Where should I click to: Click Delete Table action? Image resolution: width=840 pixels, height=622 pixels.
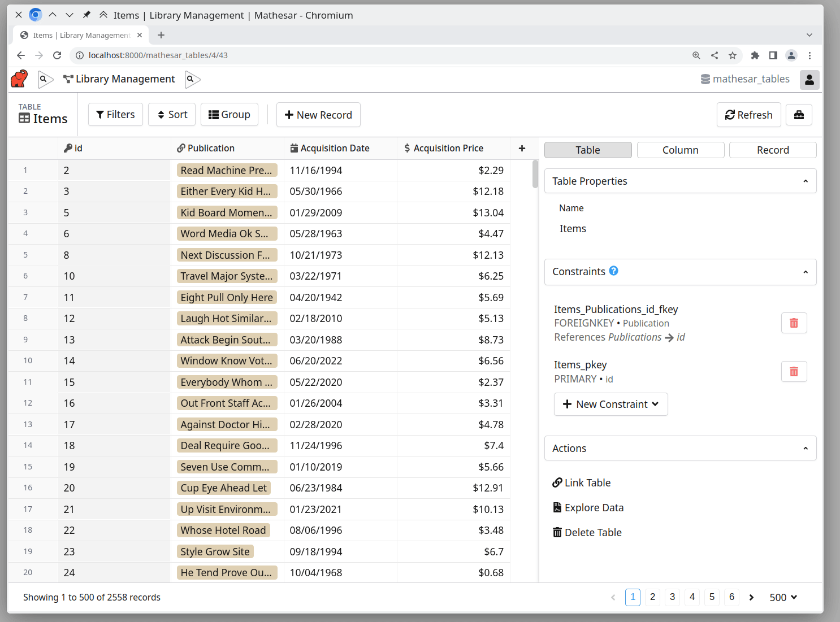tap(587, 533)
